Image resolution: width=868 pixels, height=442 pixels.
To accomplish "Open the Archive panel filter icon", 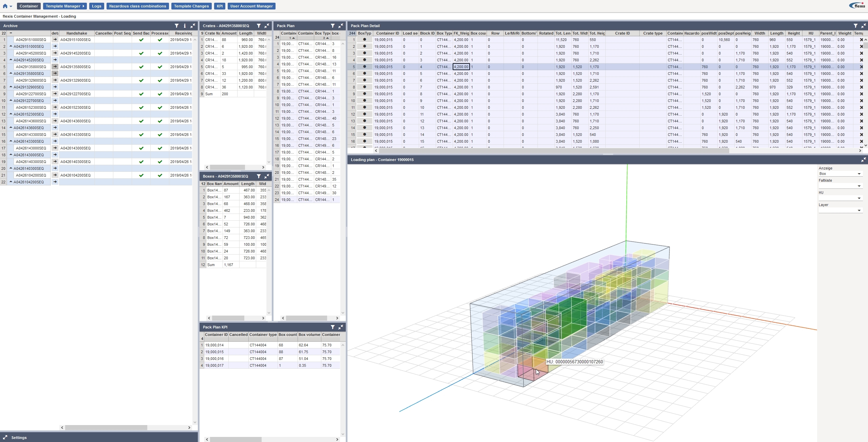I will (176, 26).
